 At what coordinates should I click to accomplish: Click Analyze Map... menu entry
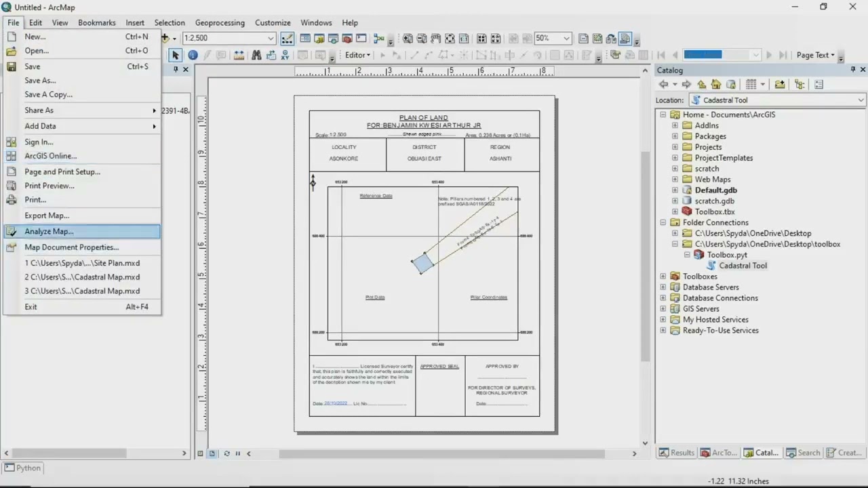(82, 231)
